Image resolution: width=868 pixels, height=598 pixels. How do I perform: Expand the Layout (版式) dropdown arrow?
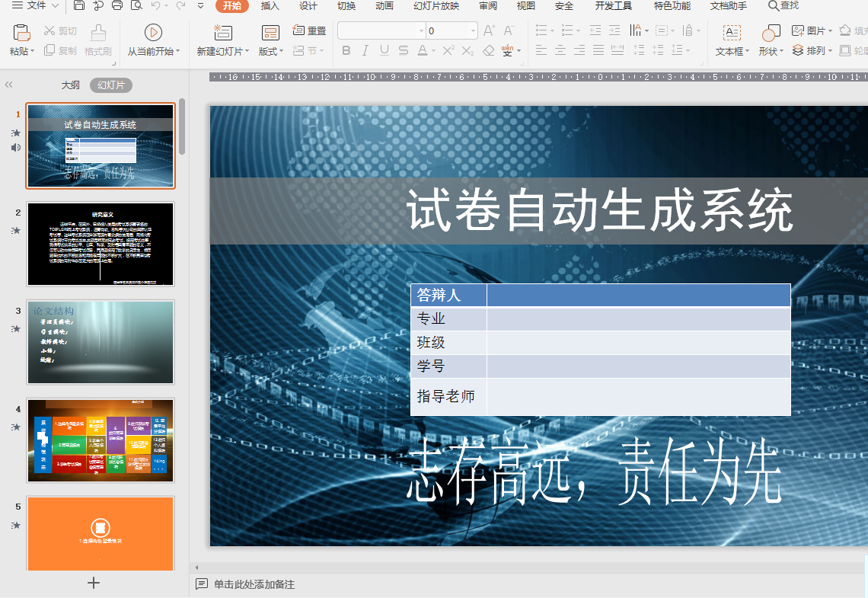click(281, 51)
